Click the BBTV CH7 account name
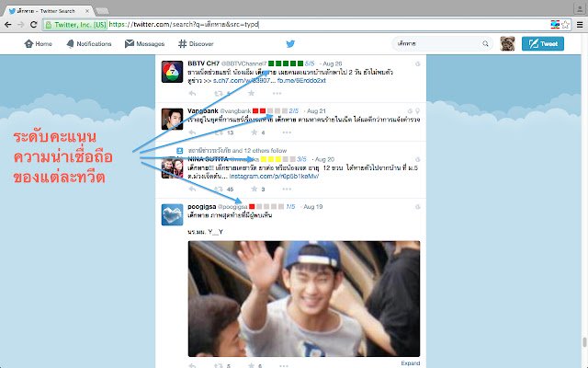The width and height of the screenshot is (588, 368). click(x=204, y=63)
